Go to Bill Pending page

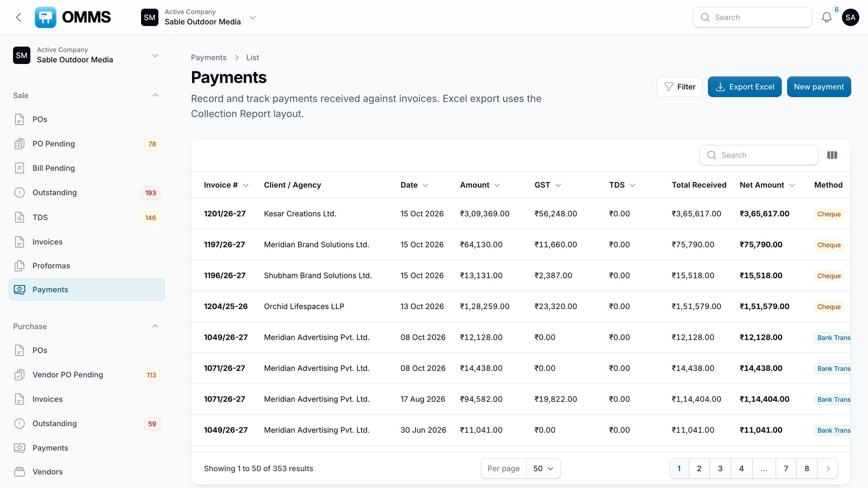(x=87, y=168)
